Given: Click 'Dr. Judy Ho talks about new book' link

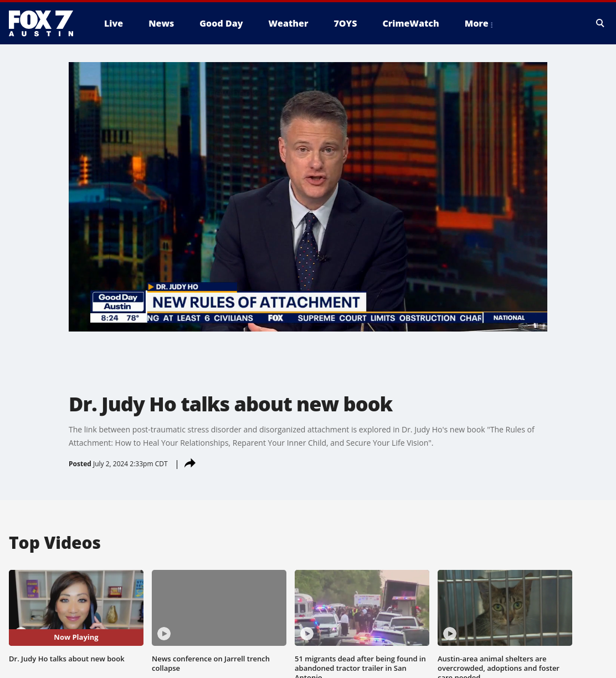Looking at the screenshot, I should click(x=66, y=659).
